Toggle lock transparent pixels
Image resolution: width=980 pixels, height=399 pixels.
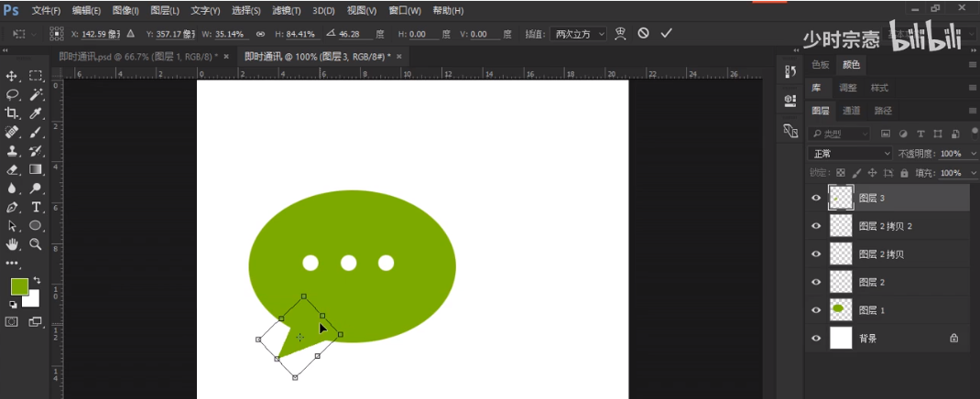[841, 173]
